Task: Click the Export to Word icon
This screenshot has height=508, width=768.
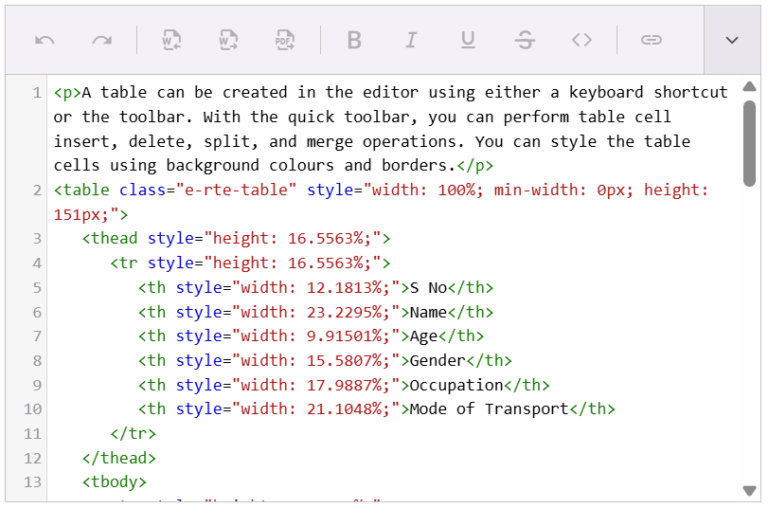Action: [x=229, y=40]
